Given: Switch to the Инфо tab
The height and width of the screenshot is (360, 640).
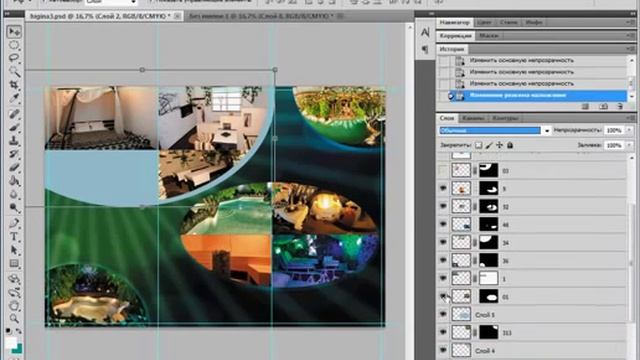Looking at the screenshot, I should coord(534,22).
